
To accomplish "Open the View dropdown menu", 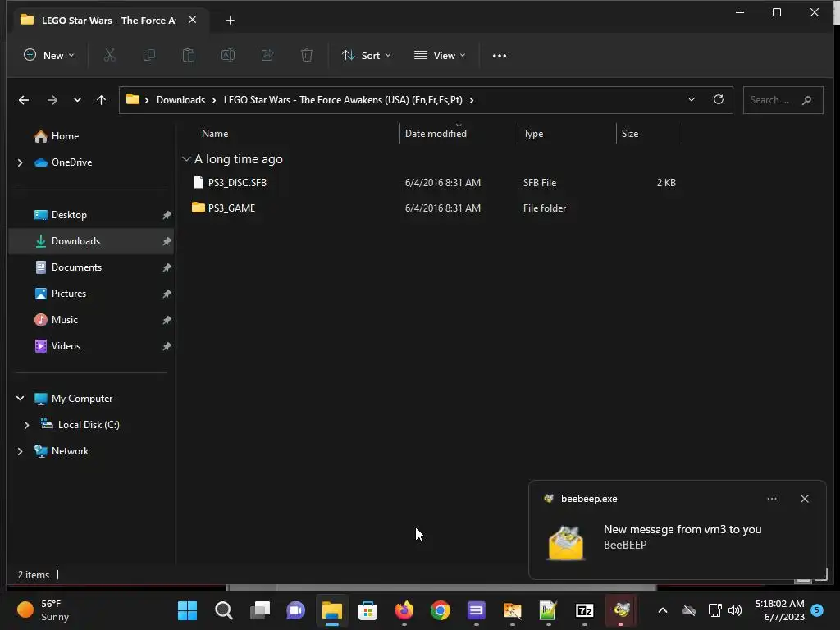I will click(x=440, y=55).
